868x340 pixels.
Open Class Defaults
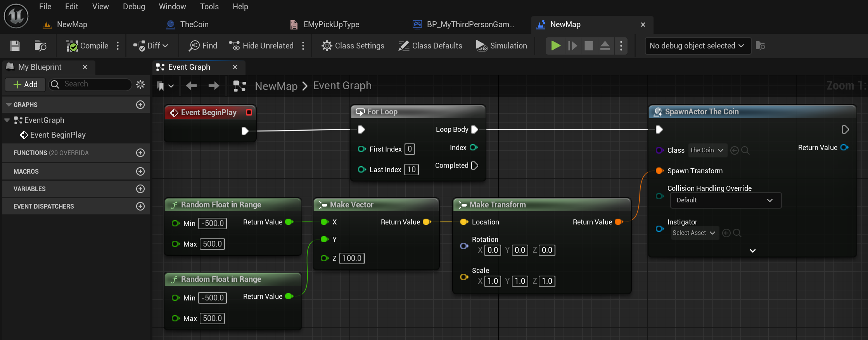click(x=431, y=46)
